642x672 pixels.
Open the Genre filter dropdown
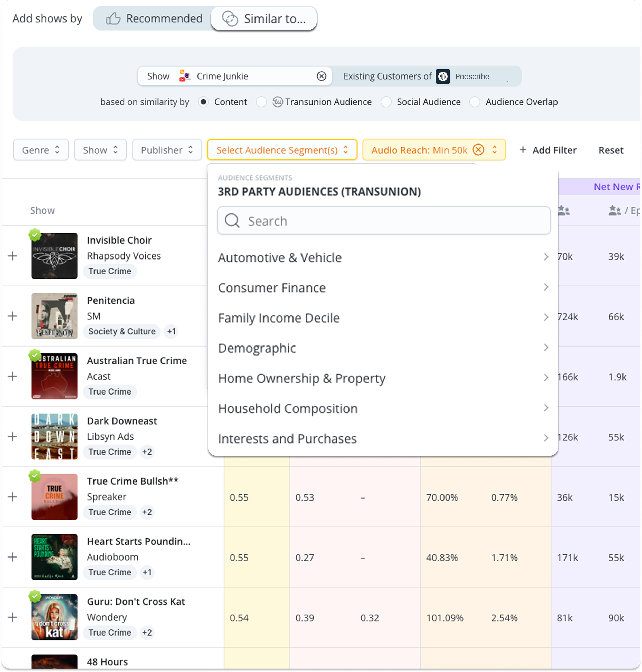coord(41,150)
